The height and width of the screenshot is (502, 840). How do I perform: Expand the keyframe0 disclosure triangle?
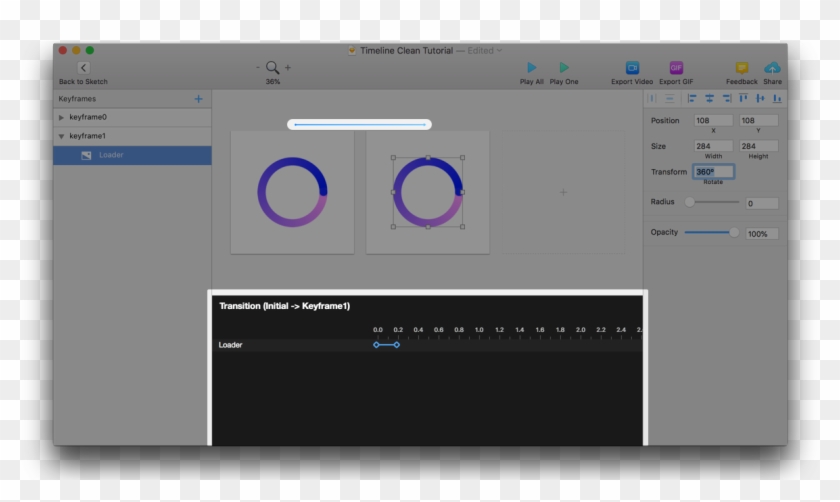click(62, 117)
